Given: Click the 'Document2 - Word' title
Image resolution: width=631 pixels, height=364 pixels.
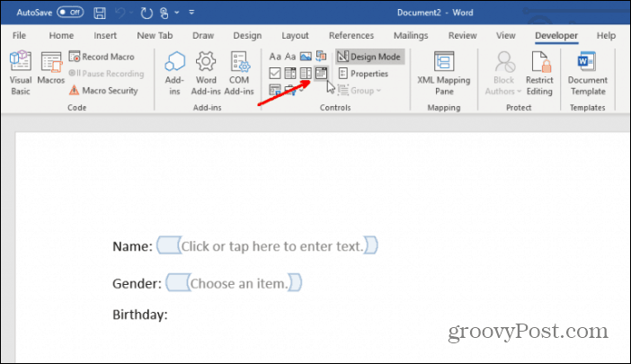Looking at the screenshot, I should [x=435, y=13].
